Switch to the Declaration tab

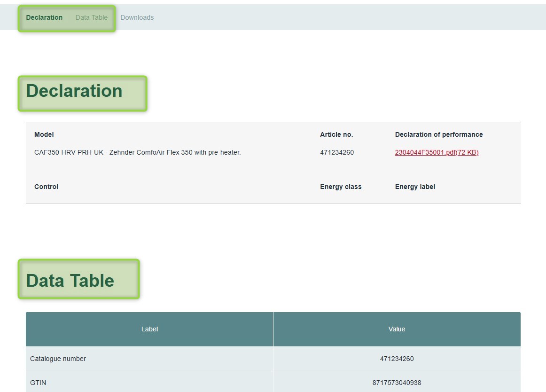point(44,17)
